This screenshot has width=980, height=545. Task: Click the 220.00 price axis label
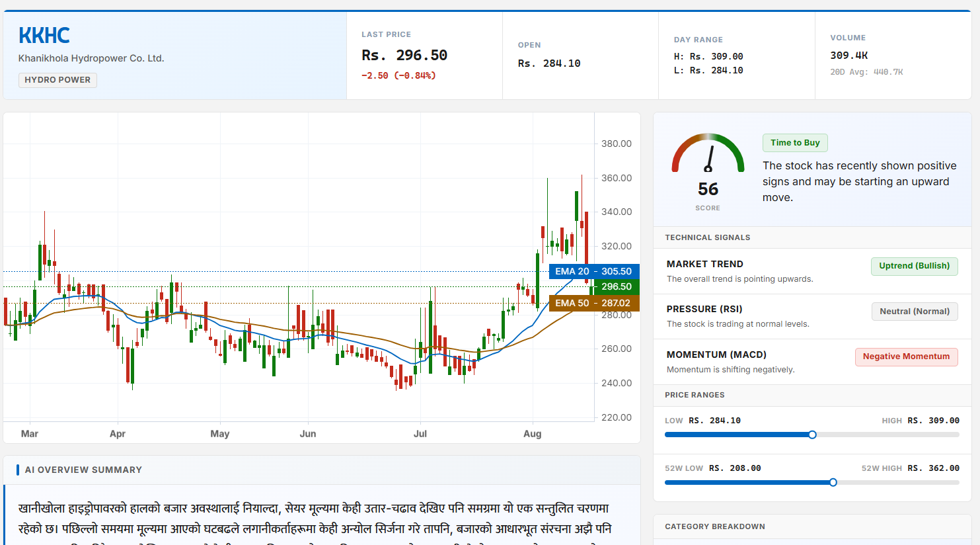click(617, 417)
